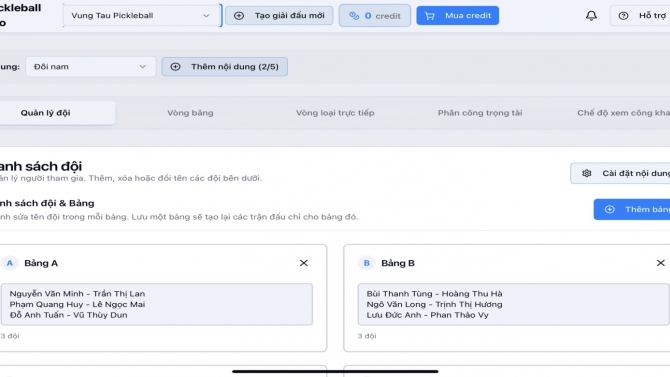Screen dimensions: 670x377
Task: Switch to the Vòng bảng tab
Action: click(190, 113)
